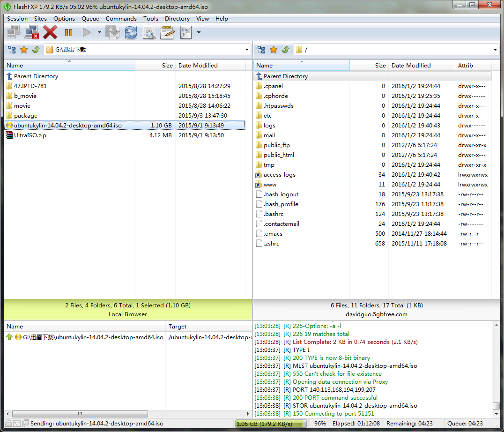Viewport: 504px width, 432px height.
Task: Open the Session menu
Action: coord(17,19)
